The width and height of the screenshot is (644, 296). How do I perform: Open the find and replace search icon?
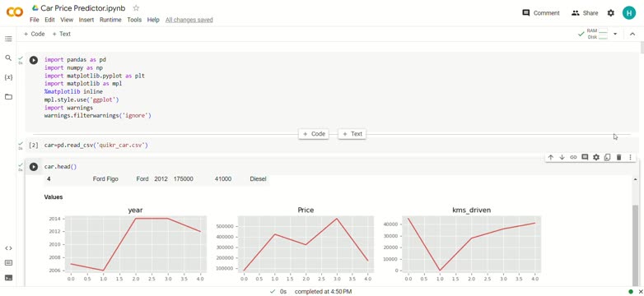point(8,58)
